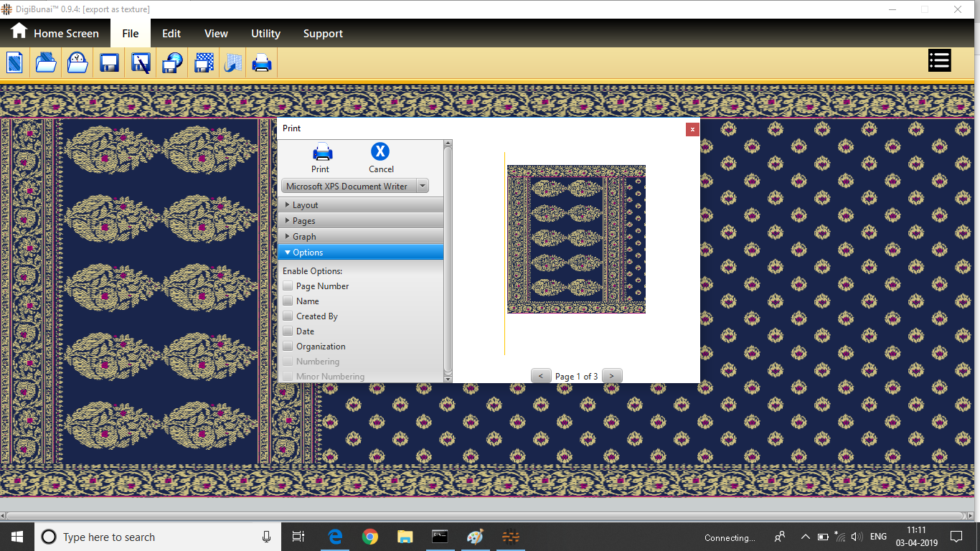Click the toolbar printer icon
Screen dimensions: 980x551
pyautogui.click(x=262, y=62)
